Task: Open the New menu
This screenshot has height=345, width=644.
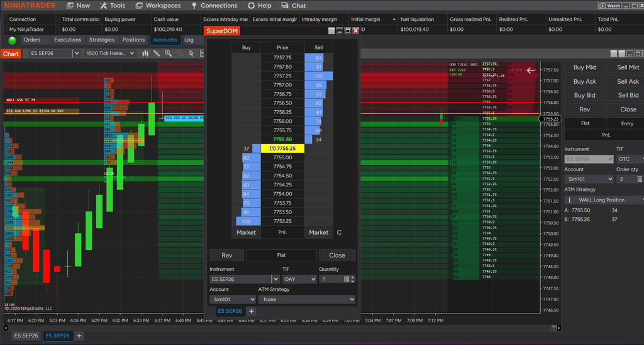Action: 78,5
